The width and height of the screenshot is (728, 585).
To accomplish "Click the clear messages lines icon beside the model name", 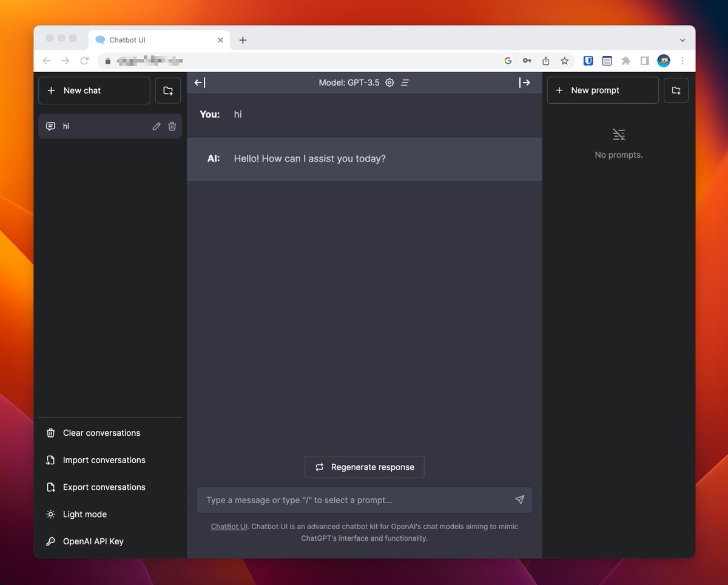I will click(405, 83).
